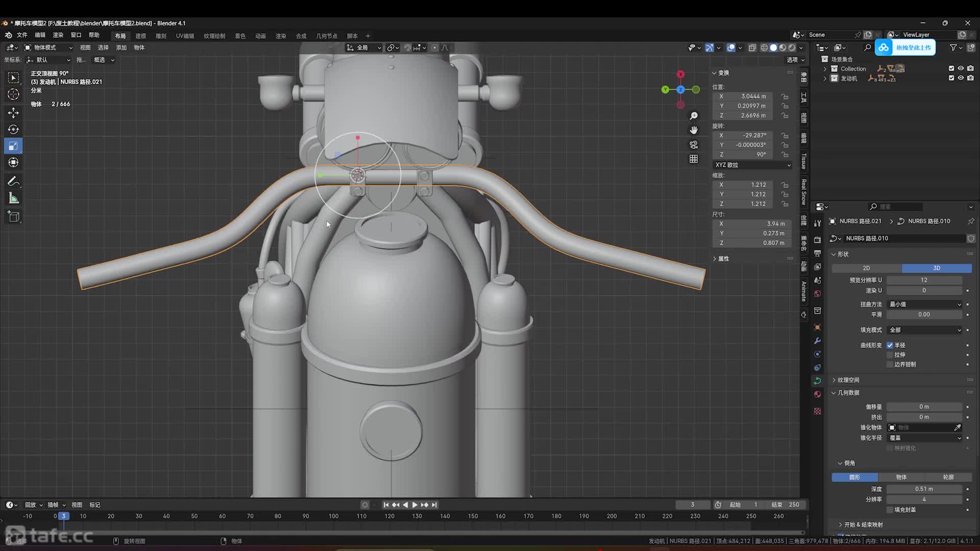Toggle the 半径 checkbox
Screen dimensions: 980x551
(890, 345)
